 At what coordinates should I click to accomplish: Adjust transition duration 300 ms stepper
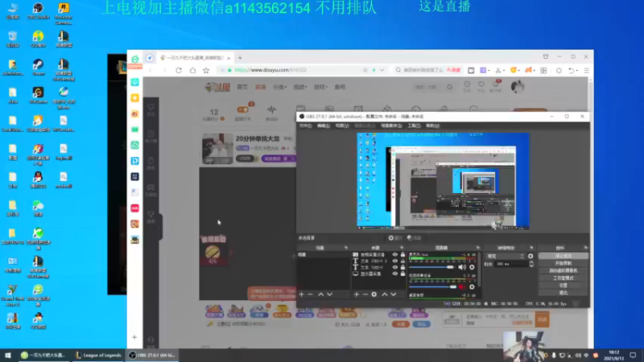(x=531, y=265)
